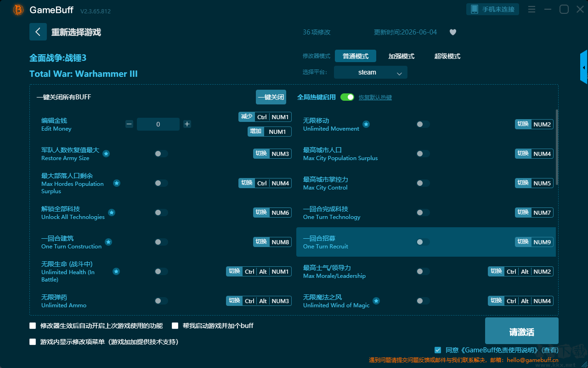The height and width of the screenshot is (368, 588).
Task: Click the heart favorite icon
Action: [452, 32]
